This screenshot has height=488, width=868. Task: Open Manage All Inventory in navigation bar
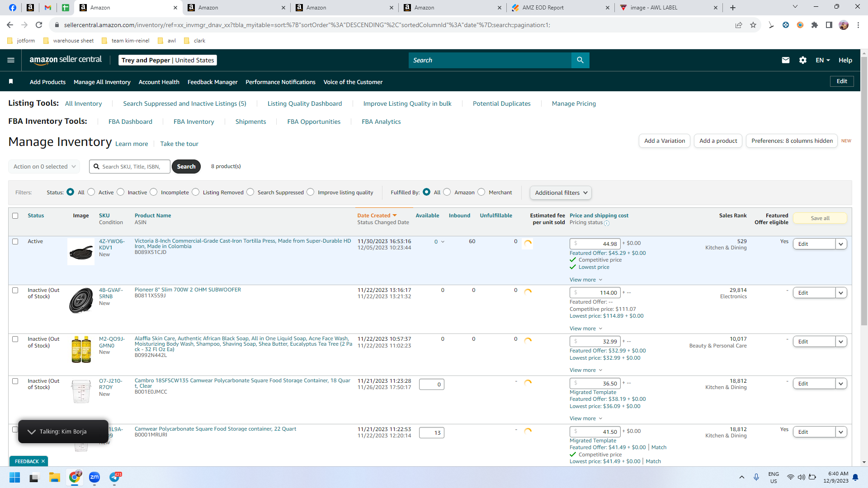tap(102, 82)
